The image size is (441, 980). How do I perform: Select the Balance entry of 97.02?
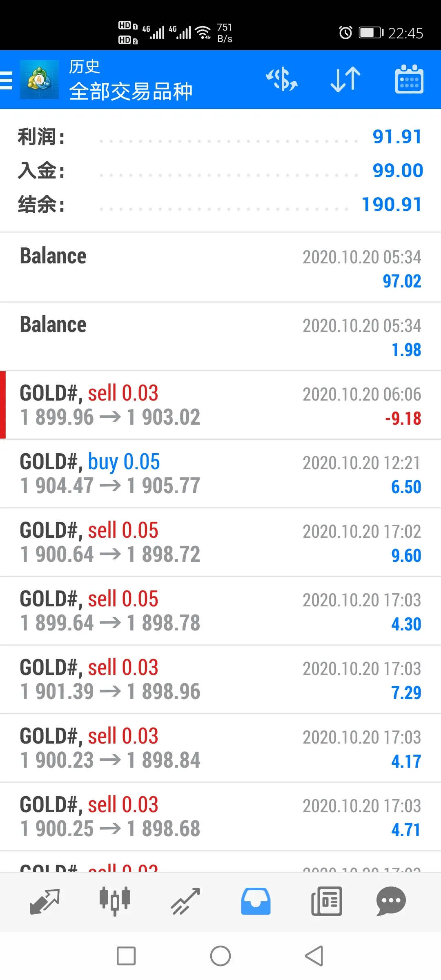point(220,268)
